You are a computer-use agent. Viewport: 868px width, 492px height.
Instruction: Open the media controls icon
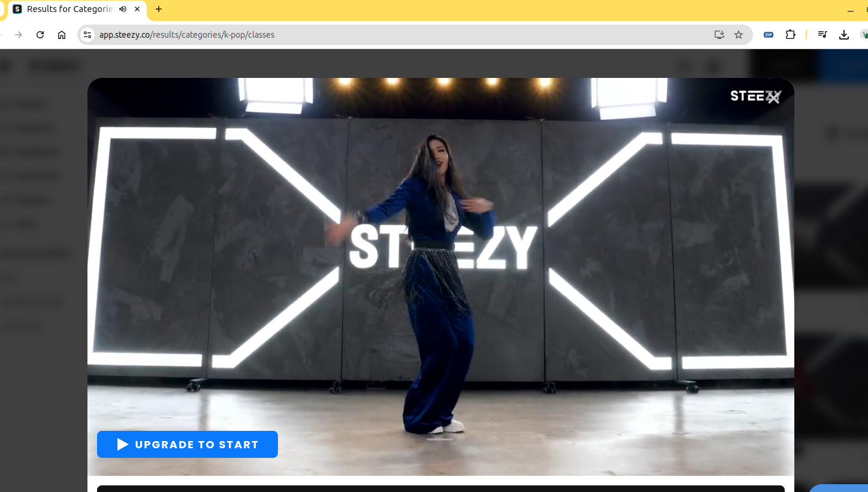[822, 35]
